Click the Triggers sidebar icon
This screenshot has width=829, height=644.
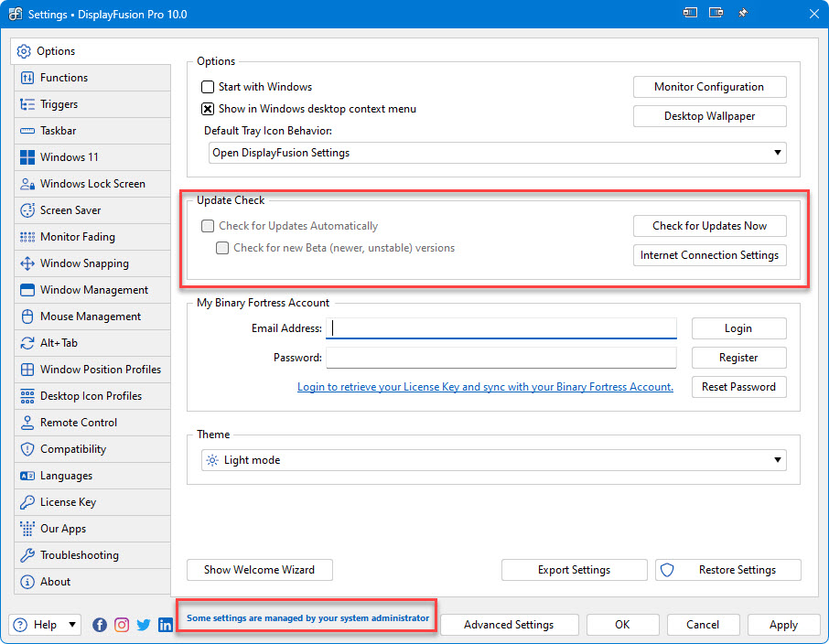click(x=27, y=104)
